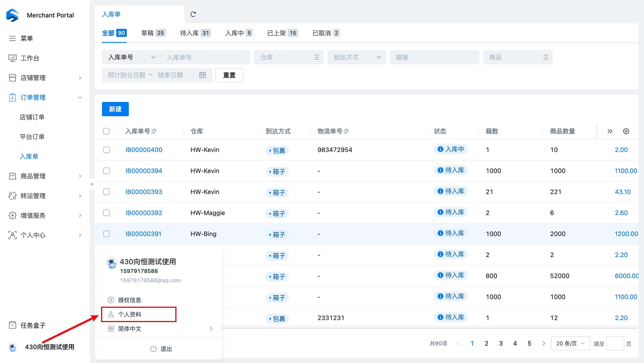Click the refresh icon beside 入库单 tab
The height and width of the screenshot is (363, 644).
point(193,14)
